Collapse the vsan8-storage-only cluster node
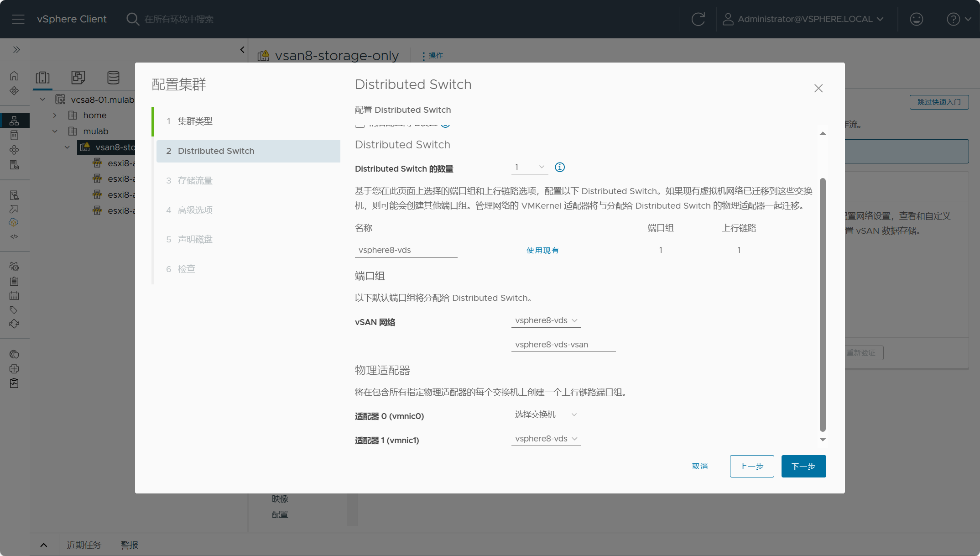This screenshot has width=980, height=556. pyautogui.click(x=67, y=147)
